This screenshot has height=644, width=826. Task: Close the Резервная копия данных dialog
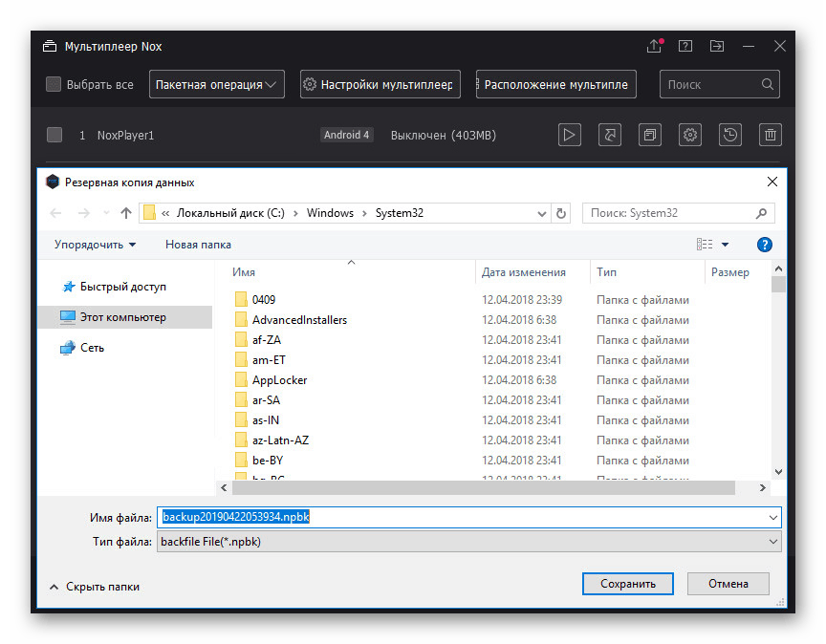click(x=772, y=182)
